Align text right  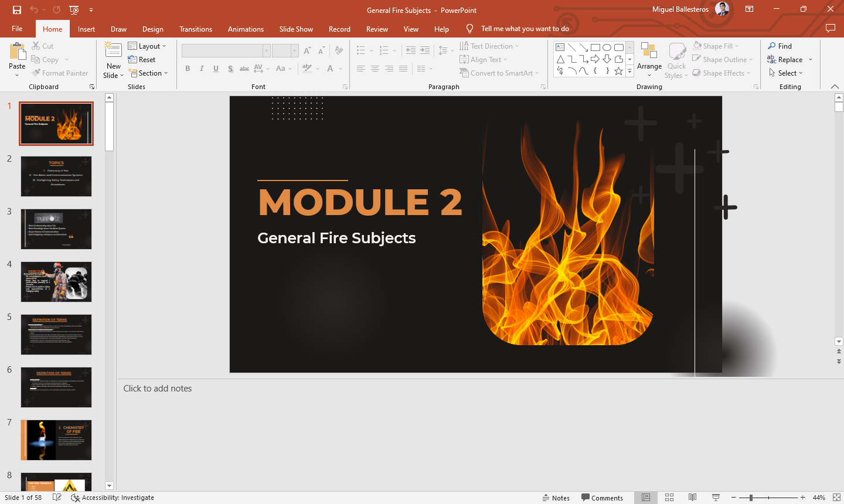(x=389, y=69)
